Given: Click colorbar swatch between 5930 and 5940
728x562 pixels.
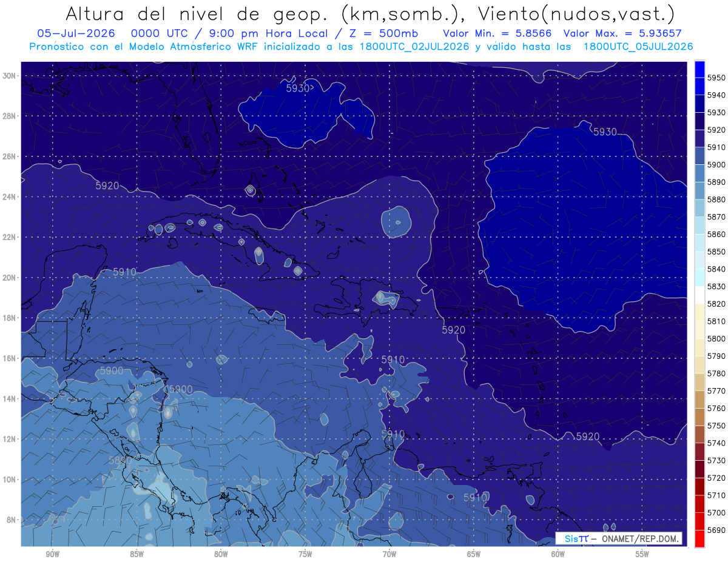Looking at the screenshot, I should [699, 104].
